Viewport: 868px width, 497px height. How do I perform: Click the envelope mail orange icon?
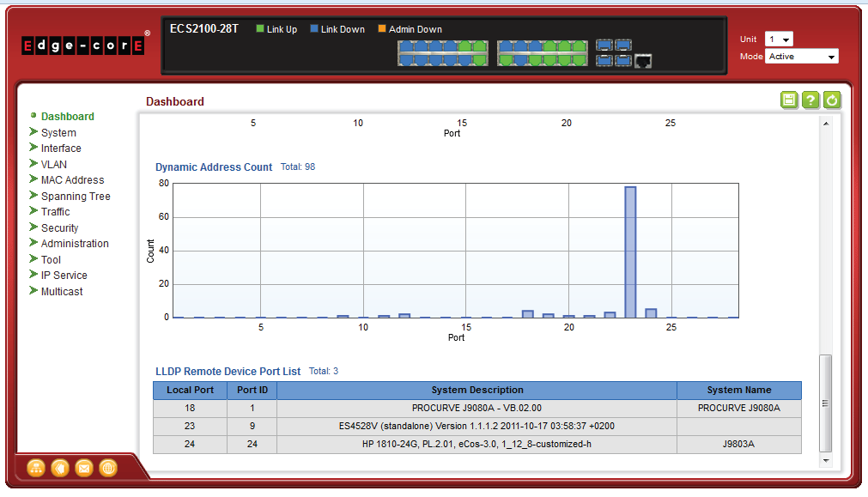(x=84, y=468)
